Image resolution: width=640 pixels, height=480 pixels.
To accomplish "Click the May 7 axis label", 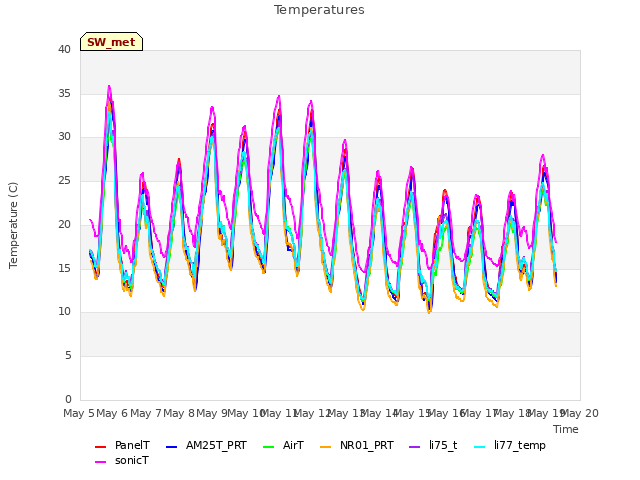I will pos(145,413).
